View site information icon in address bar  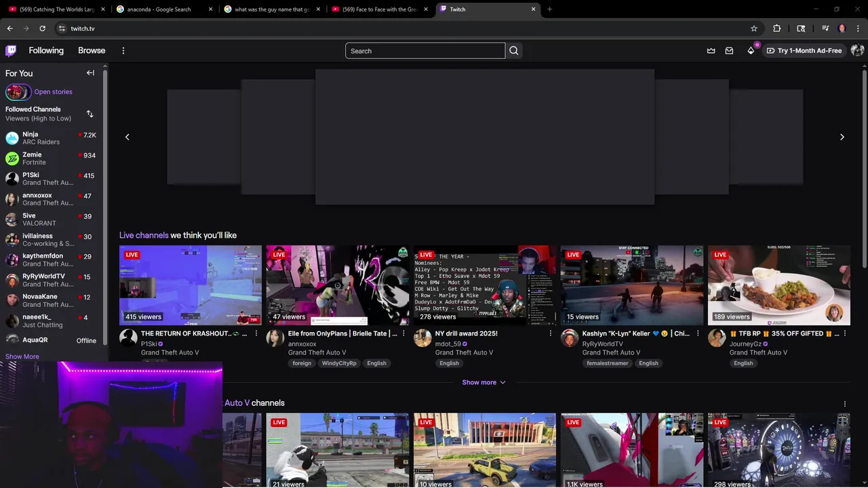click(61, 28)
